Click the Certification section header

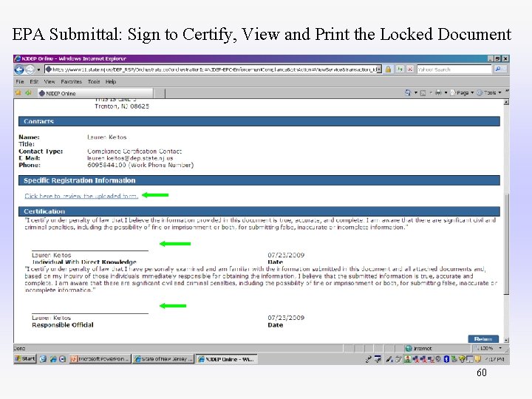(259, 211)
